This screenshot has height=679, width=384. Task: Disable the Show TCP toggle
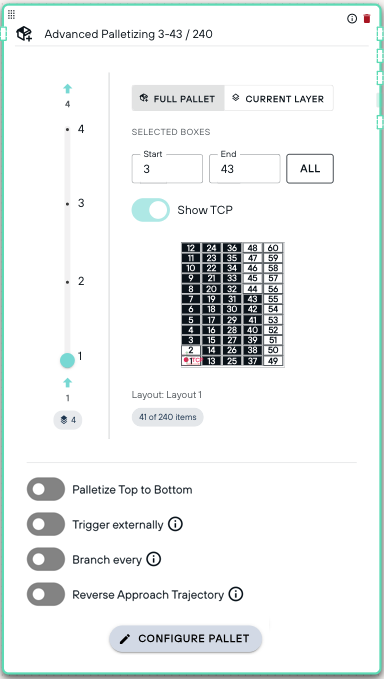[x=151, y=210]
